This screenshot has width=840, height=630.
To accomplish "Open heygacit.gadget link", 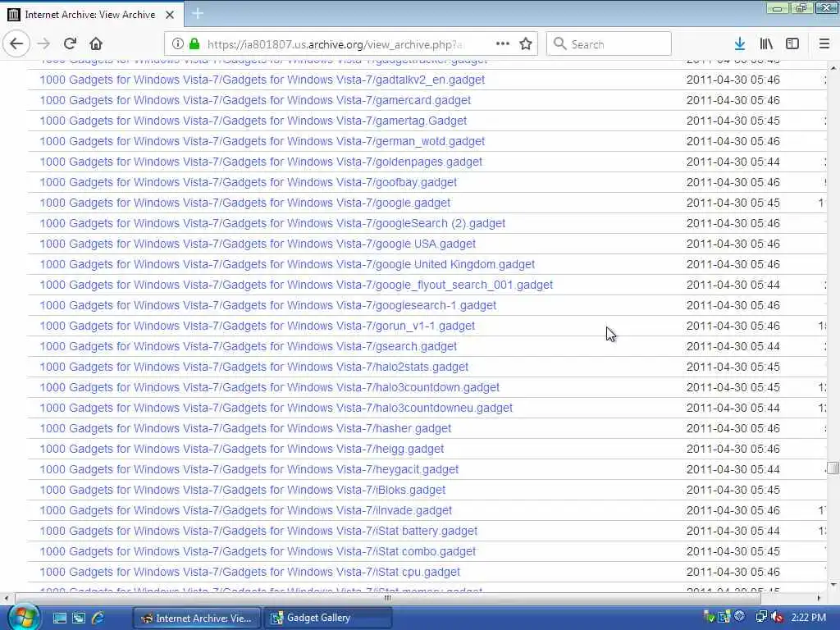I will tap(249, 469).
